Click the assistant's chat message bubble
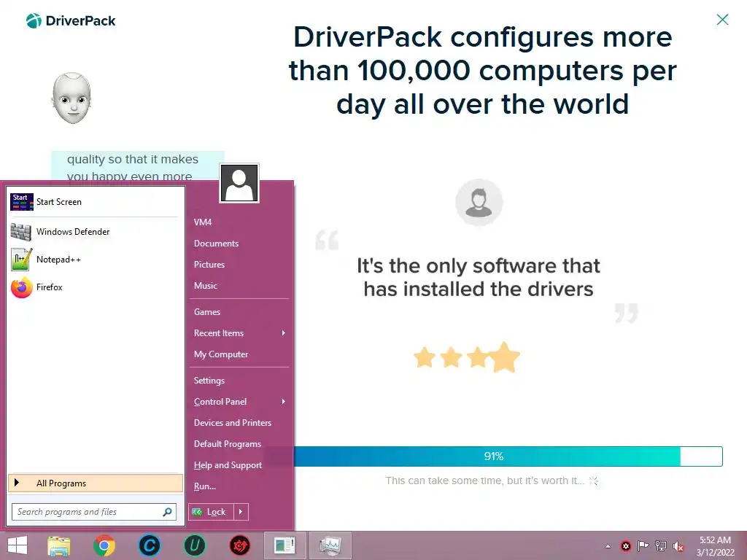Image resolution: width=747 pixels, height=560 pixels. point(138,167)
